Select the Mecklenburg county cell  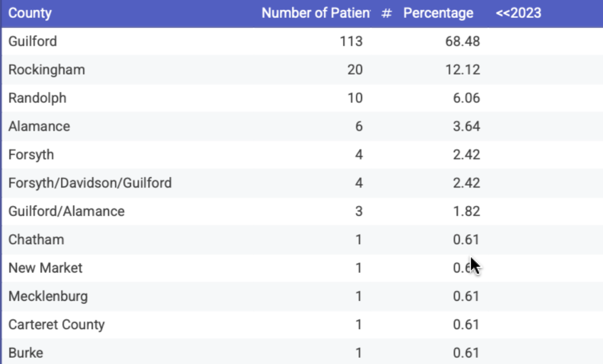[x=48, y=296]
